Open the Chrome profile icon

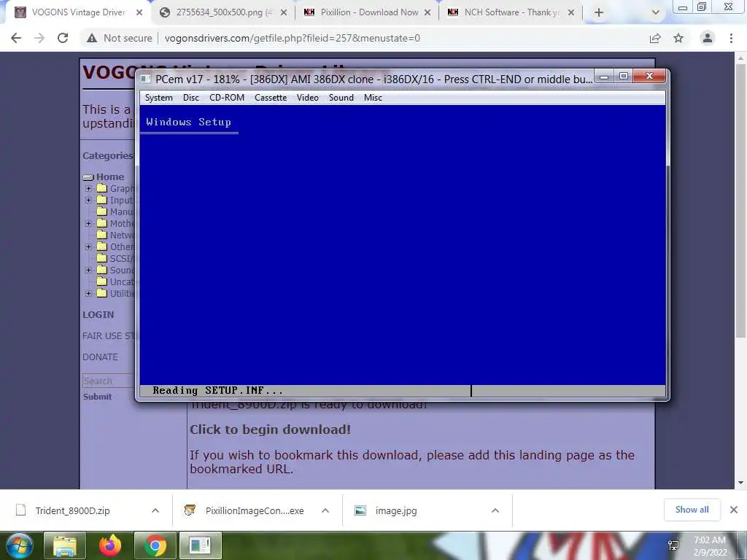[708, 38]
